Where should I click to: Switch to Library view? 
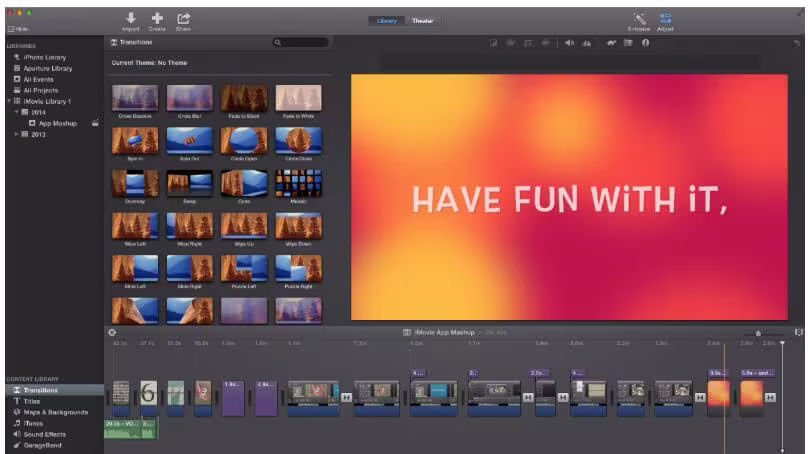pos(386,21)
